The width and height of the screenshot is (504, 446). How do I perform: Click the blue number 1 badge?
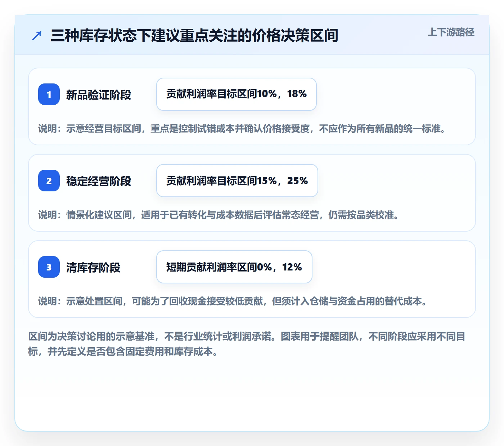(49, 94)
